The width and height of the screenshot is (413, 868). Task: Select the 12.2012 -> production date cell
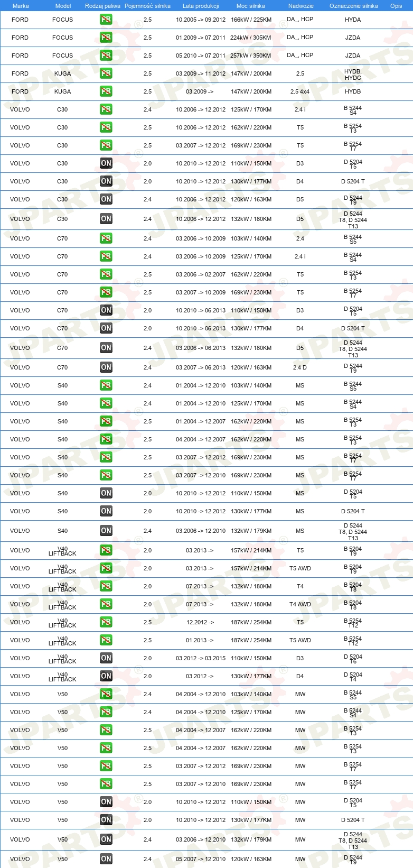(200, 622)
